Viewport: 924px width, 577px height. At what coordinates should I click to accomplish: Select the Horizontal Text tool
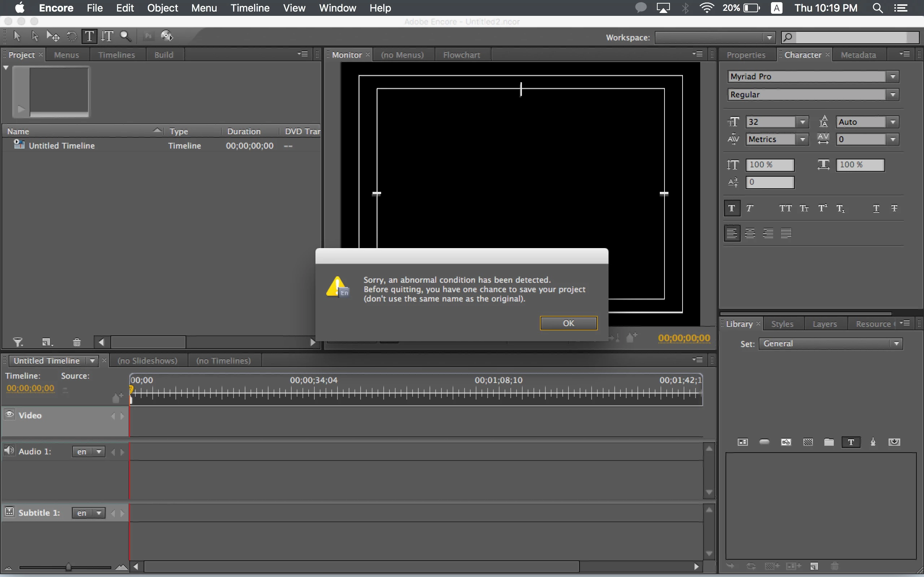pos(89,36)
